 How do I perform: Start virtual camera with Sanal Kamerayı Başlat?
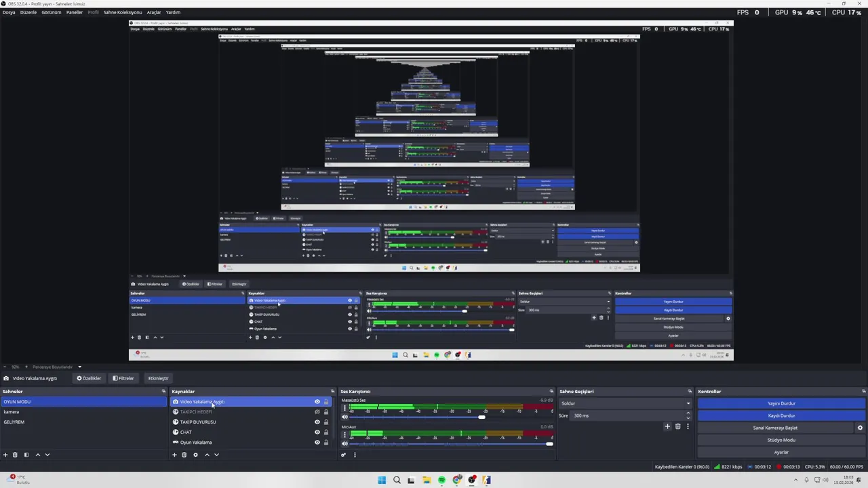pos(775,428)
